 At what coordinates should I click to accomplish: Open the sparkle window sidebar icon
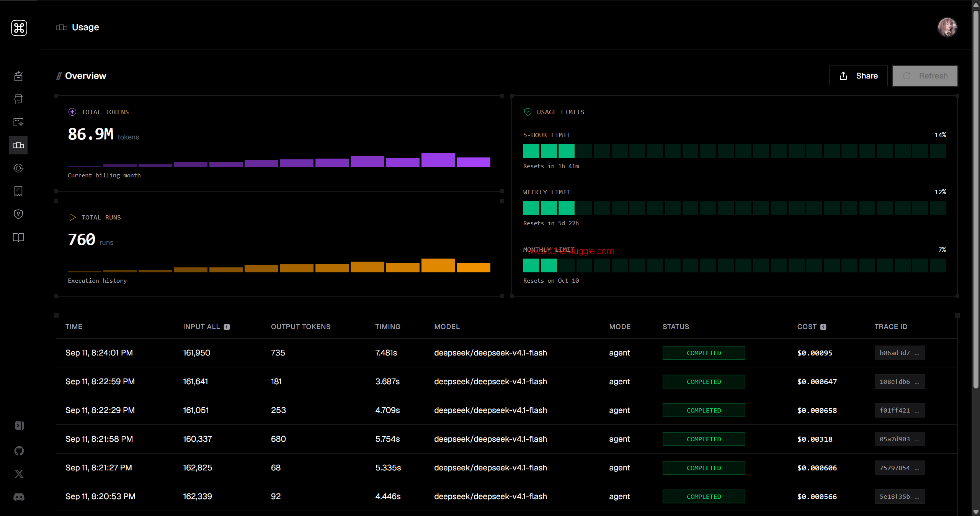pyautogui.click(x=18, y=122)
